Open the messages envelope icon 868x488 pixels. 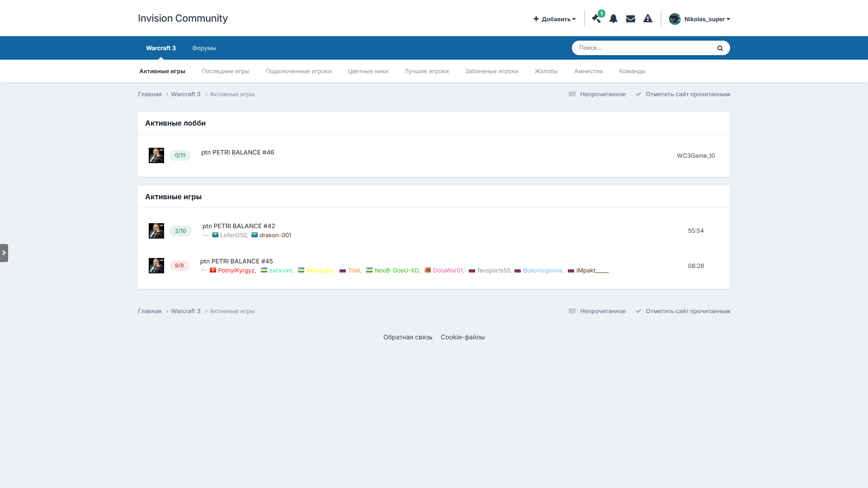(631, 19)
